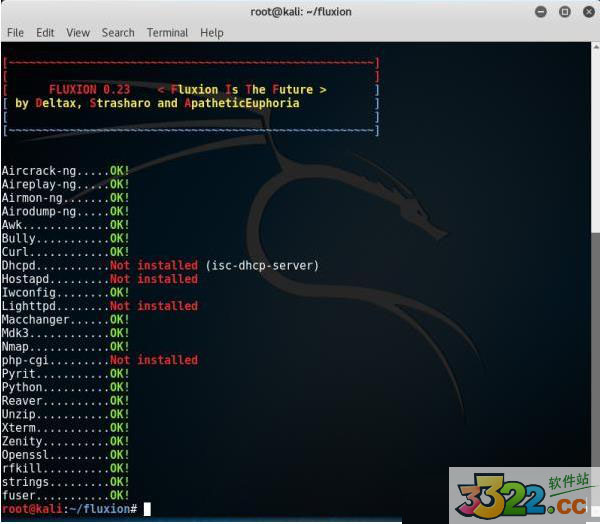
Task: Click the (isc-dhcp-server) text
Action: click(x=262, y=265)
